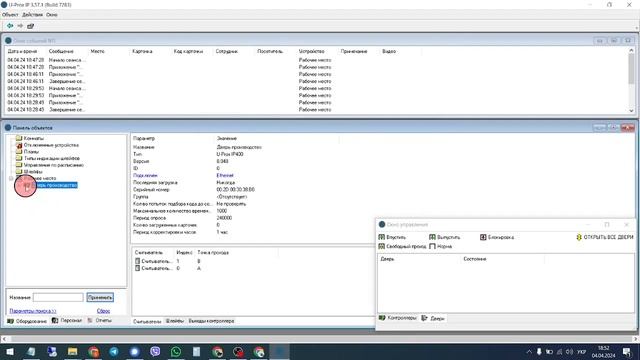Click the Блокировка action

[497, 237]
